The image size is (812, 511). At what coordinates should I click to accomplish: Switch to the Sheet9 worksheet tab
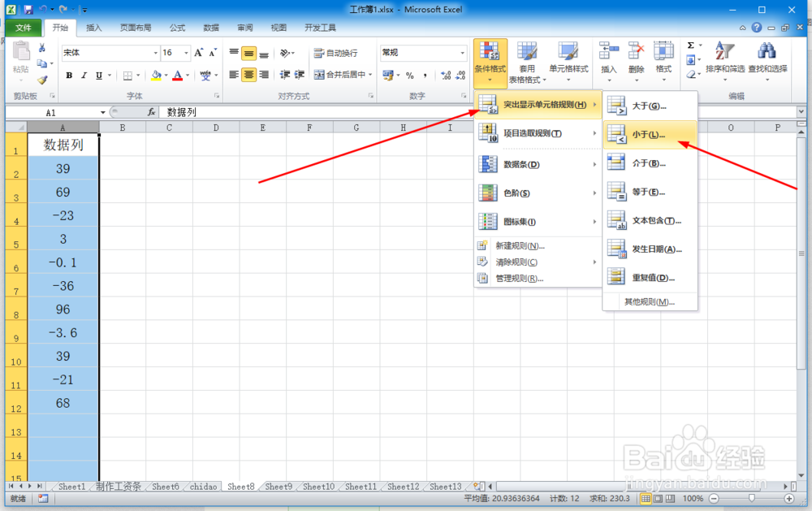[279, 487]
